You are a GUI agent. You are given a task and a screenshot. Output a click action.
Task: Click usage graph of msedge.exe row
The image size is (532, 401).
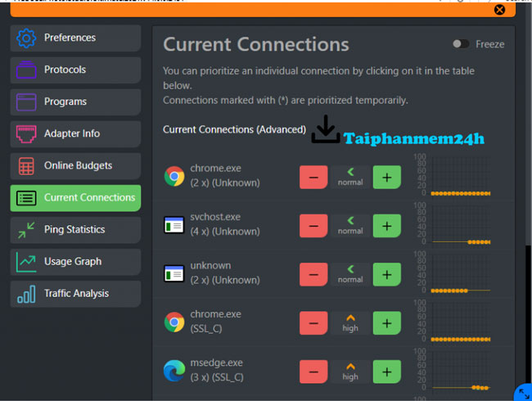[x=453, y=369]
